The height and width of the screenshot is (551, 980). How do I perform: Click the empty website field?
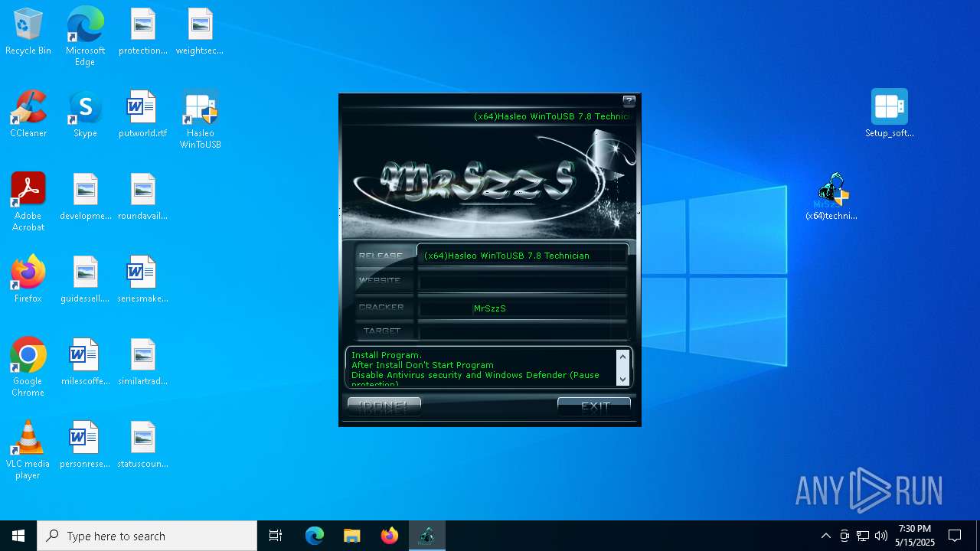[523, 281]
